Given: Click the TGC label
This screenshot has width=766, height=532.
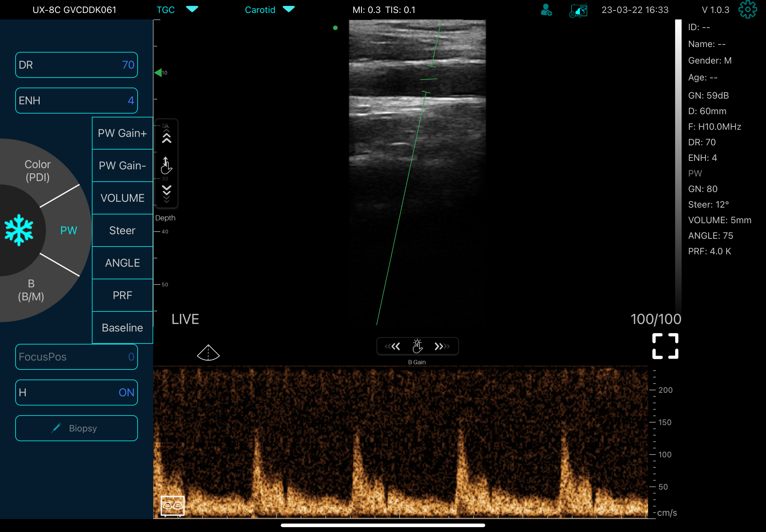Looking at the screenshot, I should [x=166, y=10].
